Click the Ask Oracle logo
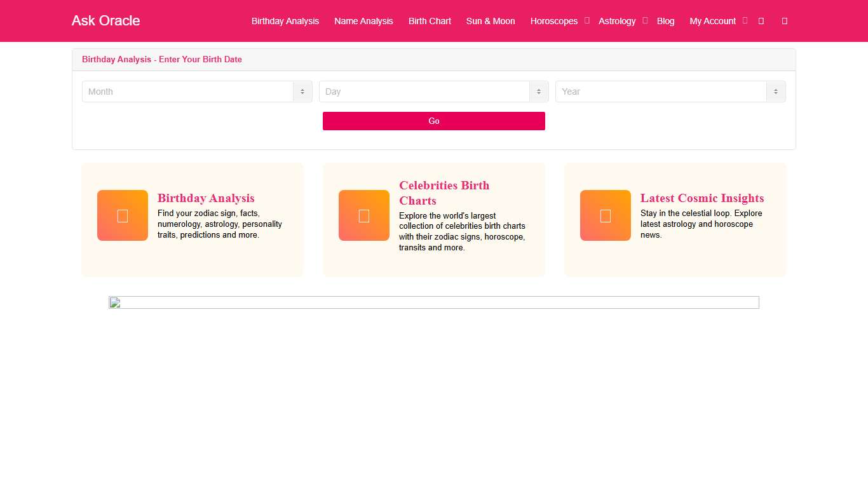The width and height of the screenshot is (868, 488). pyautogui.click(x=105, y=20)
